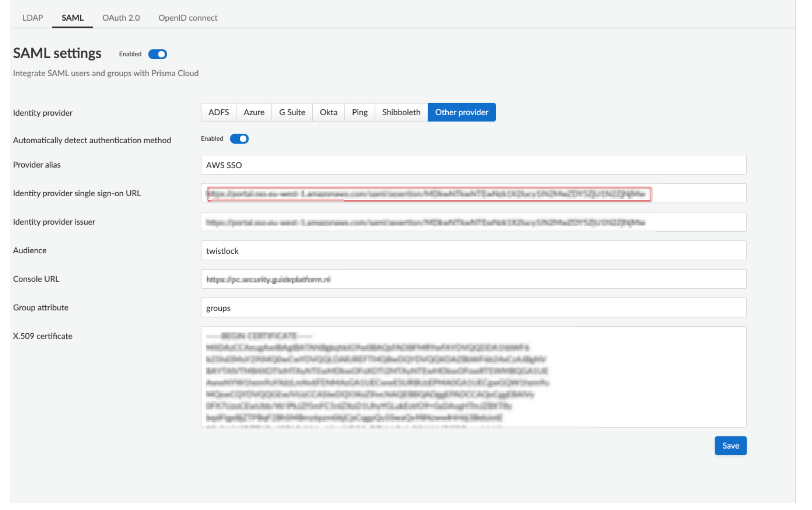
Task: Switch to the OpenID connect tab
Action: click(188, 18)
